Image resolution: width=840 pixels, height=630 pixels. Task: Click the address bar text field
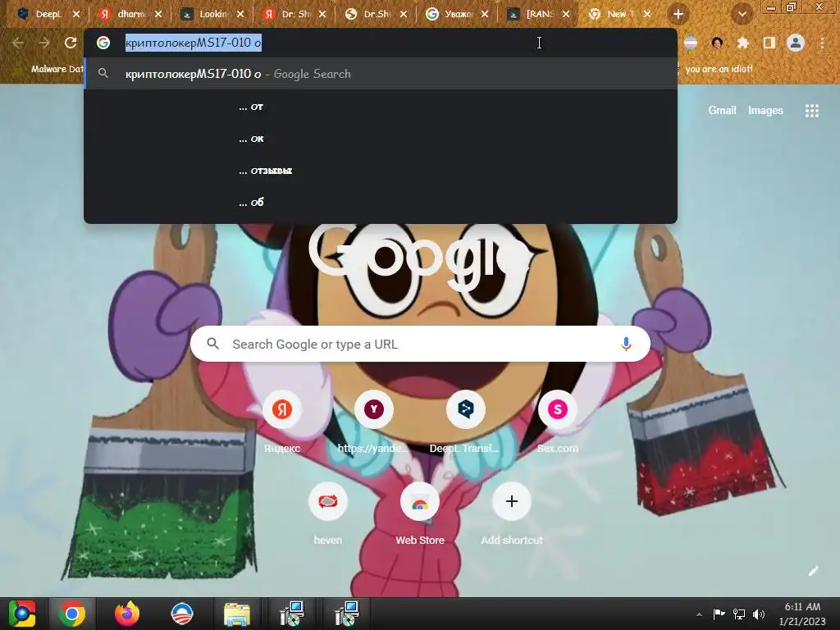point(381,43)
